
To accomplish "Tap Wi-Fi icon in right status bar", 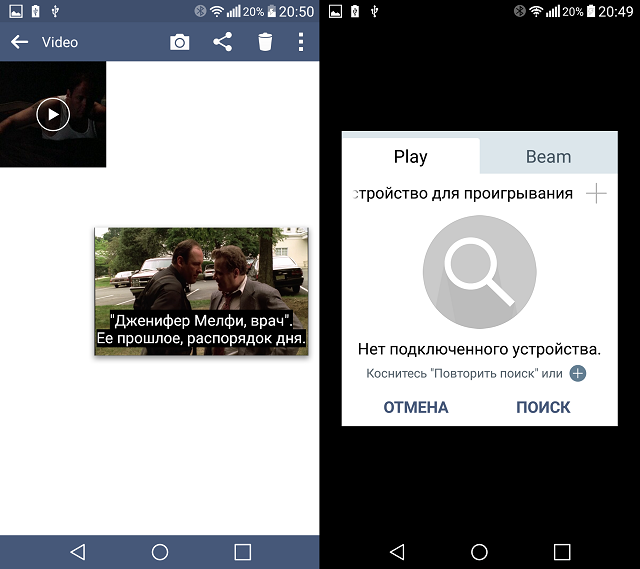I will 536,11.
